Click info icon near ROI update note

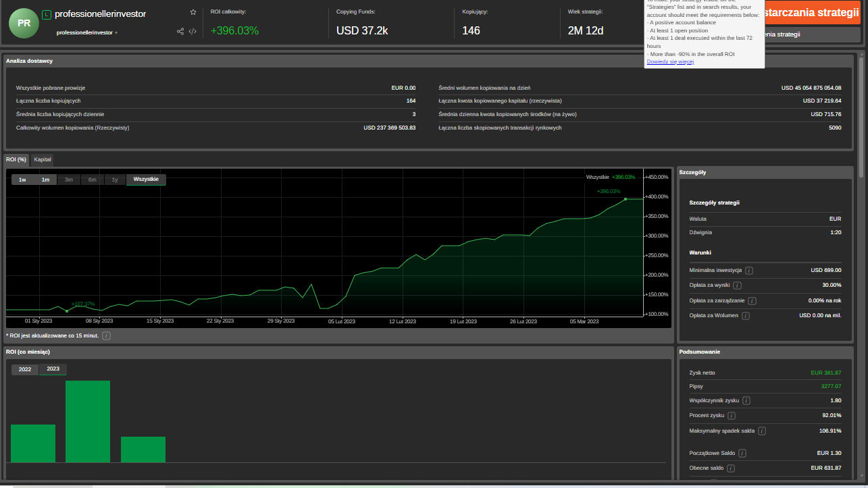(x=106, y=335)
